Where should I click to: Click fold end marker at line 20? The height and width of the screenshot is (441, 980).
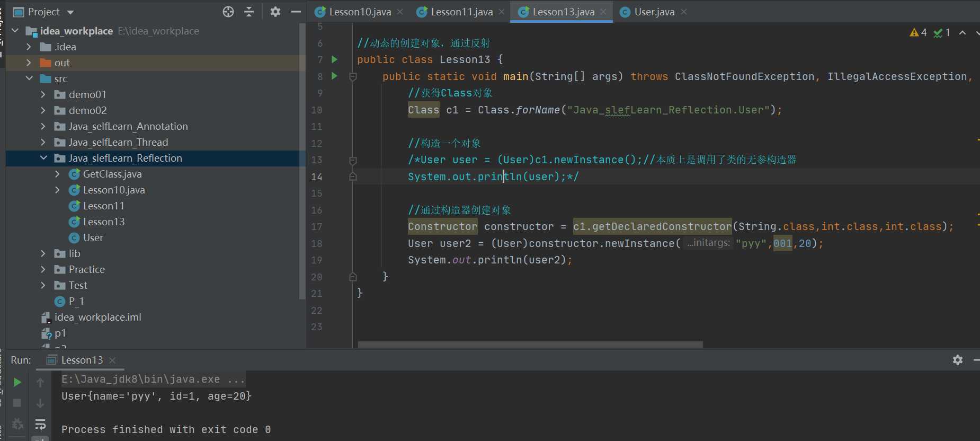click(x=353, y=277)
